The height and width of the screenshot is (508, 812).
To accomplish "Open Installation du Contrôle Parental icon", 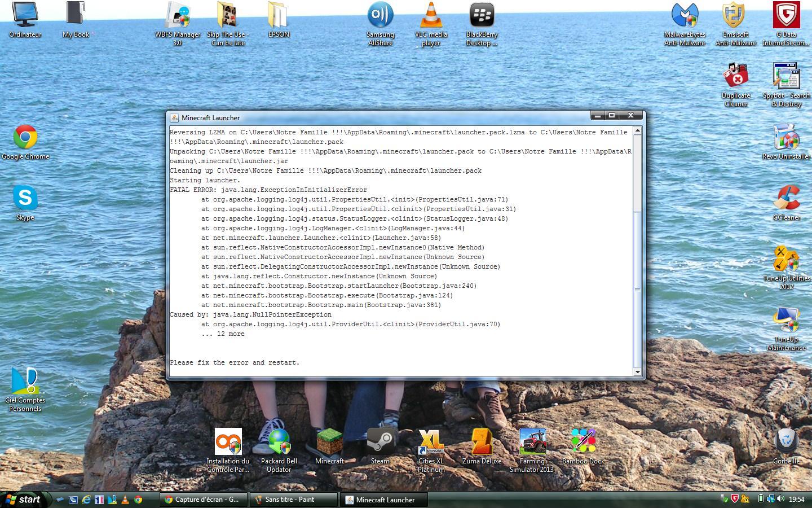I will pyautogui.click(x=228, y=450).
